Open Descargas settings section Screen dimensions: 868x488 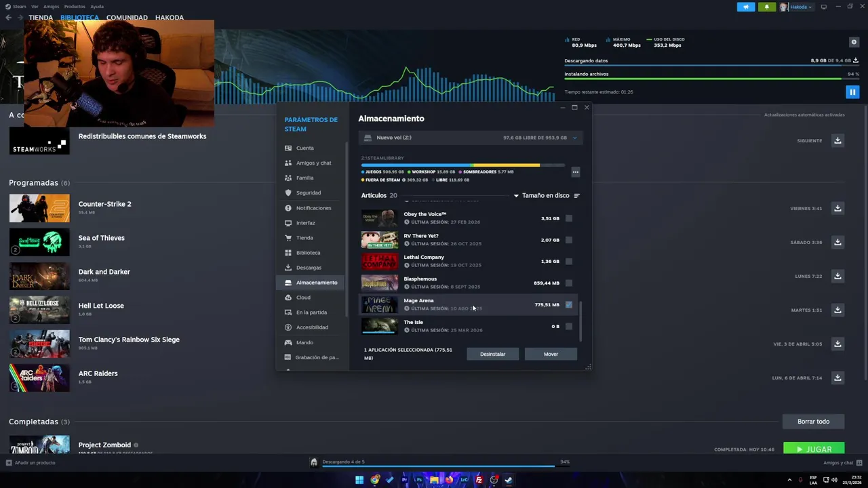[x=312, y=268]
